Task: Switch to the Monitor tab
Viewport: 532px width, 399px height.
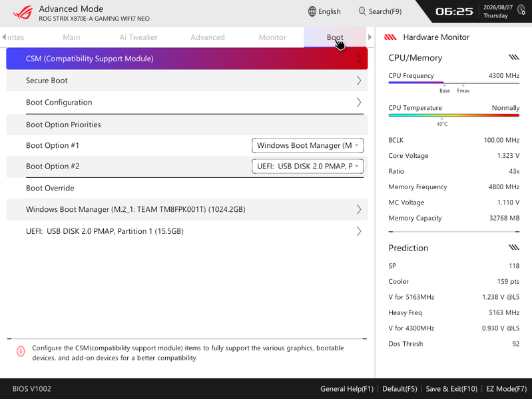Action: click(272, 37)
